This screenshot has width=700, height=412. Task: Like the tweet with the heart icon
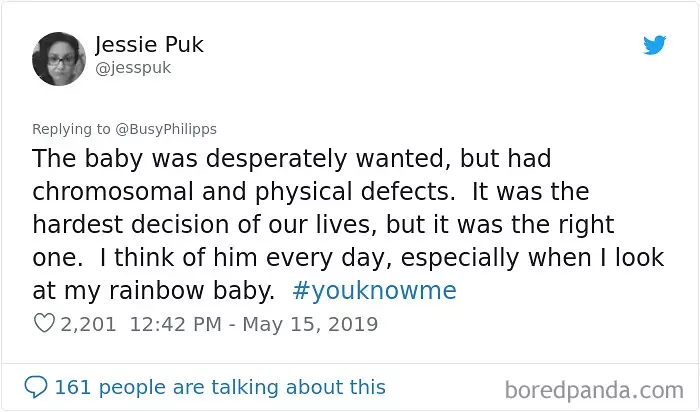tap(44, 323)
